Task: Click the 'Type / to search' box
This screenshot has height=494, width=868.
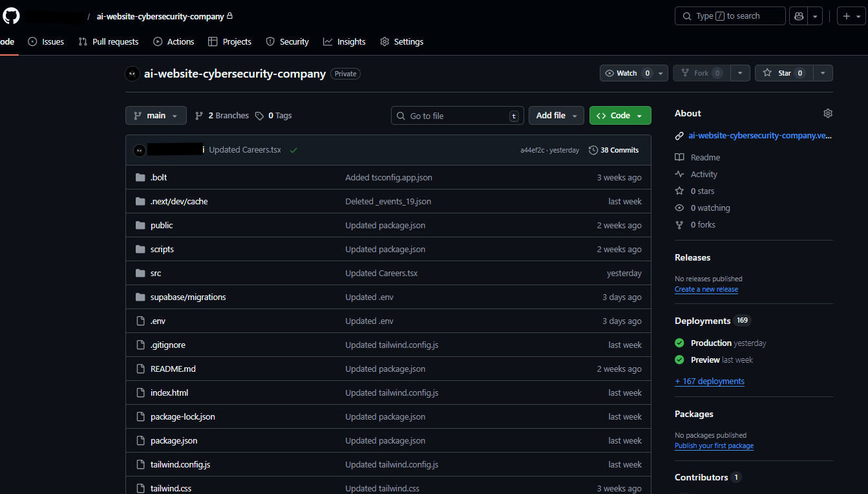Action: click(730, 16)
